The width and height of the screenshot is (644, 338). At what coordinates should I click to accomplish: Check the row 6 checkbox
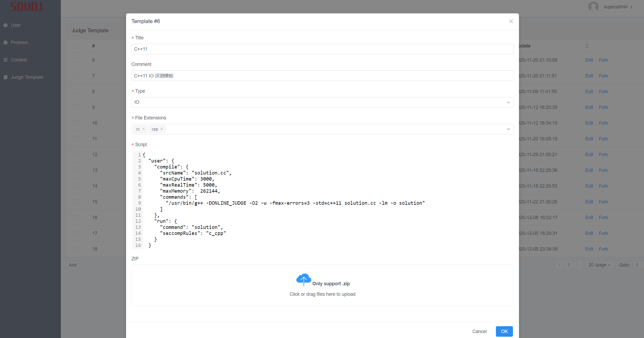(x=76, y=60)
